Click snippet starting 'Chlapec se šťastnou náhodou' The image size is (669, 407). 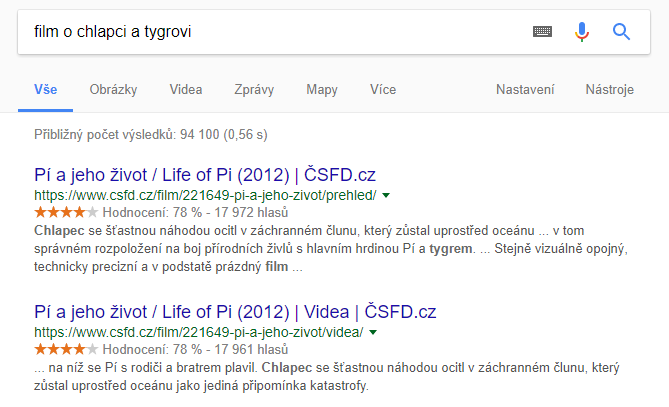[x=331, y=249]
